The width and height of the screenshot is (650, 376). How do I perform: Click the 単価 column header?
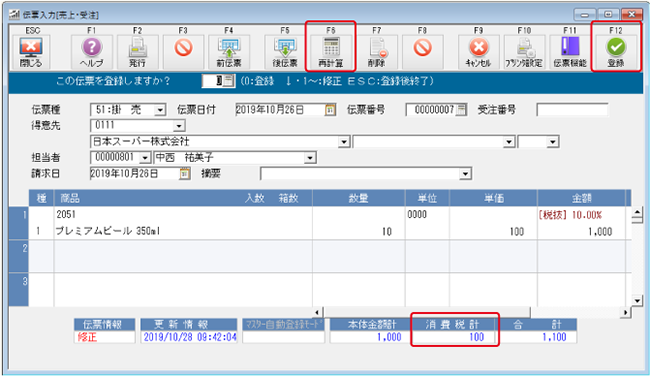coord(494,198)
